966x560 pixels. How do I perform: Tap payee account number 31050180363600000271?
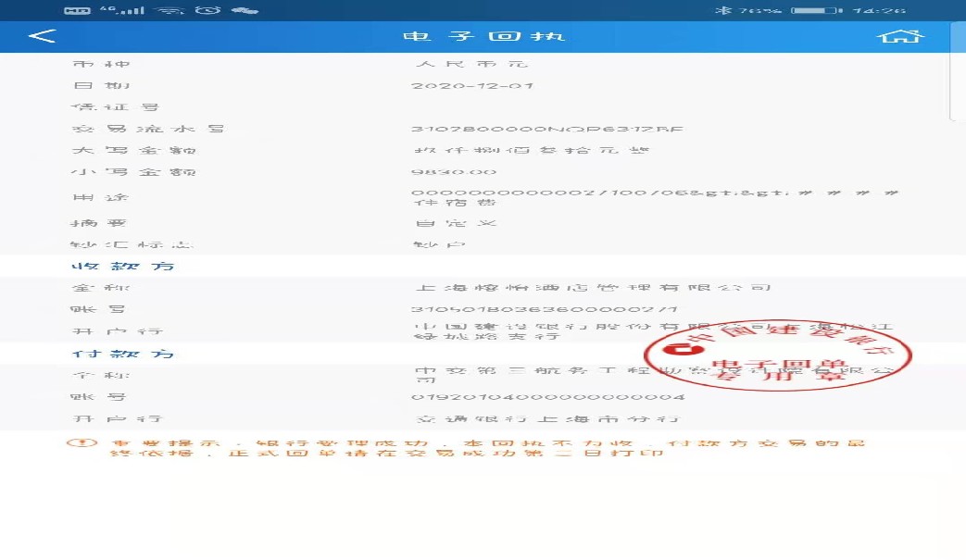click(x=545, y=309)
